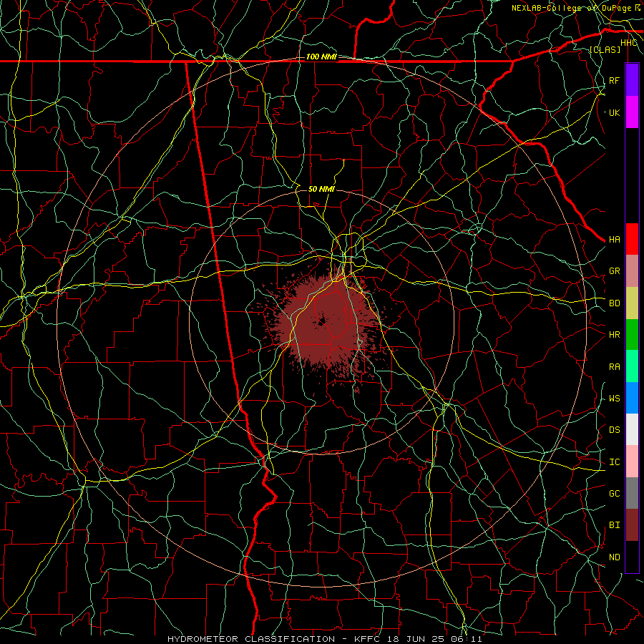Click the HYDROMETEOR CLASSIFICATION title text
Image resolution: width=644 pixels, height=644 pixels.
tap(250, 639)
